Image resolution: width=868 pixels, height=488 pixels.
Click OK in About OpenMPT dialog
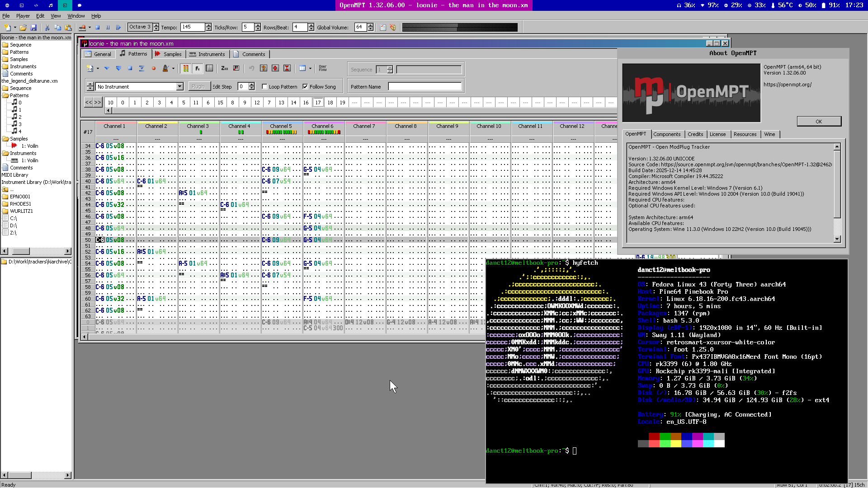(x=819, y=122)
